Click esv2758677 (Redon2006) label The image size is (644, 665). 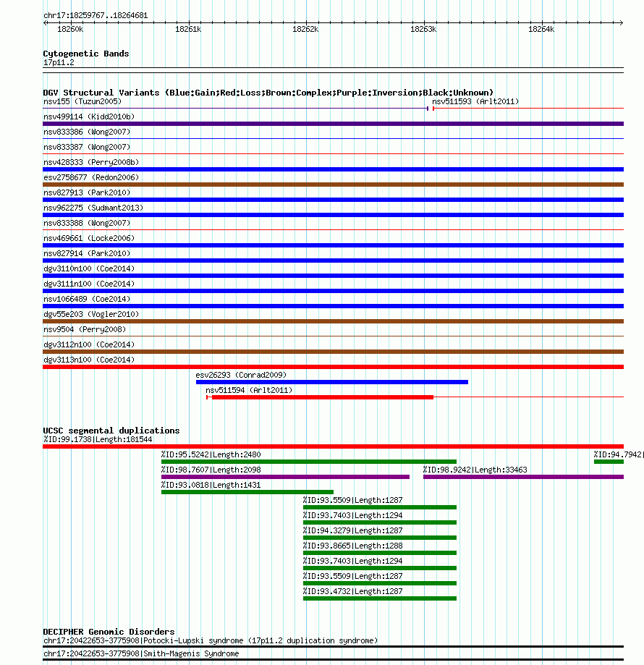[91, 177]
